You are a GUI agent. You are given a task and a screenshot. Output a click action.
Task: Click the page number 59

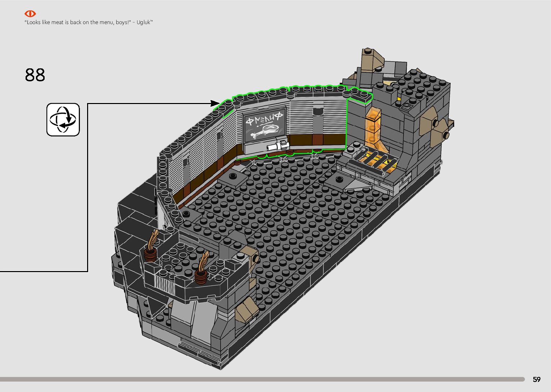[x=537, y=379]
